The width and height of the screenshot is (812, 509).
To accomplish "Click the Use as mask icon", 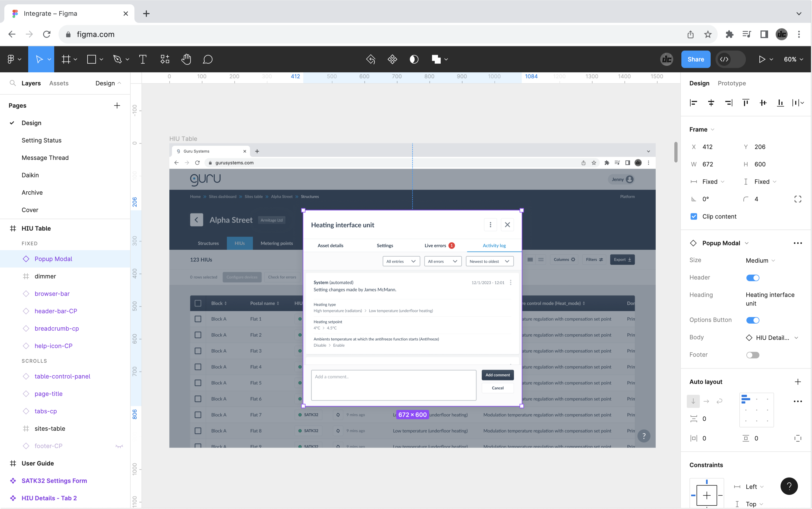I will coord(414,59).
